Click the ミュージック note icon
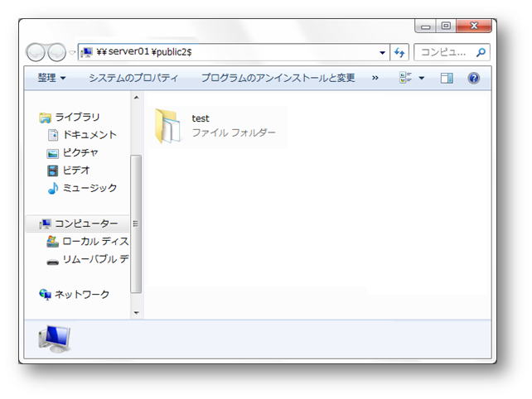Viewport: 532px width, 399px height. pos(53,188)
